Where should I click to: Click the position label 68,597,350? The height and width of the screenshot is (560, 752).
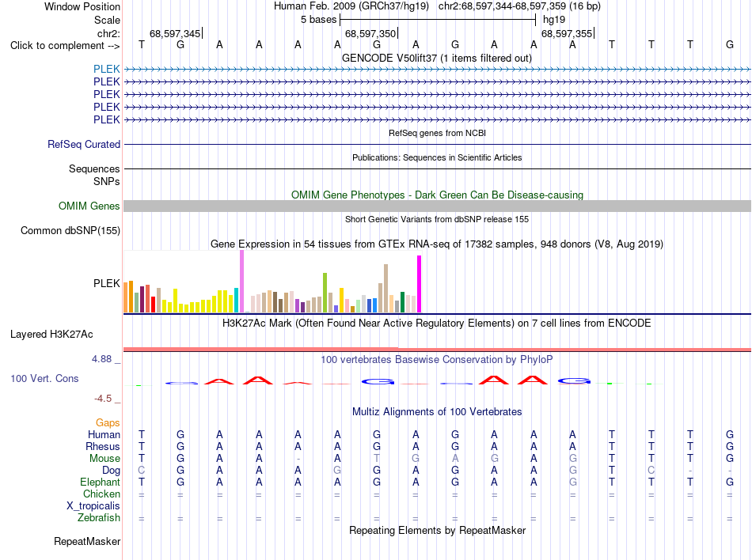click(370, 33)
